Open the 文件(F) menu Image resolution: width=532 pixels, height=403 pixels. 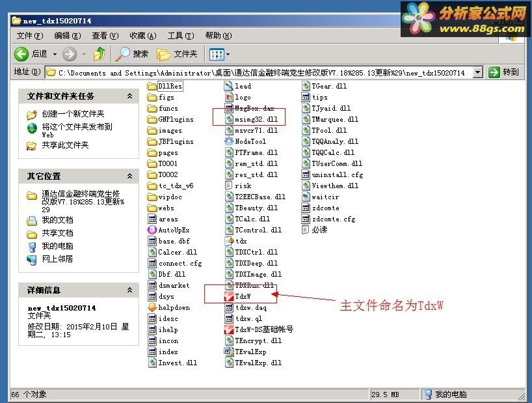tap(30, 36)
